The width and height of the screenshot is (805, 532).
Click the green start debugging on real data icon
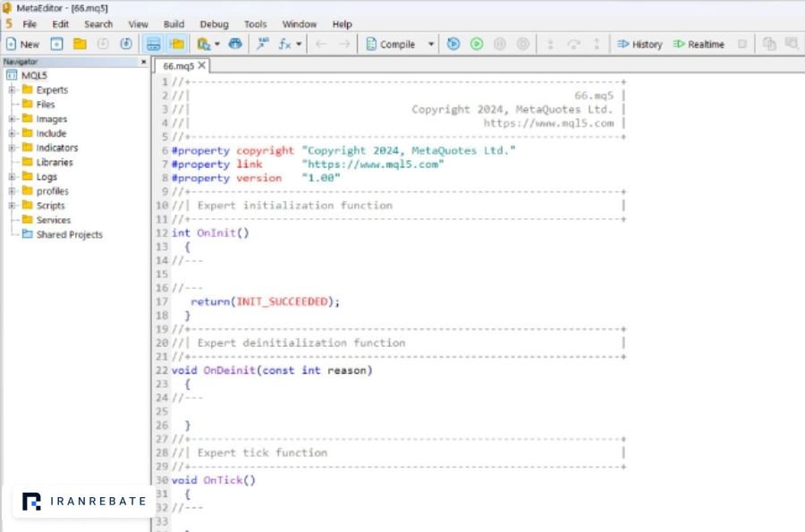coord(477,44)
